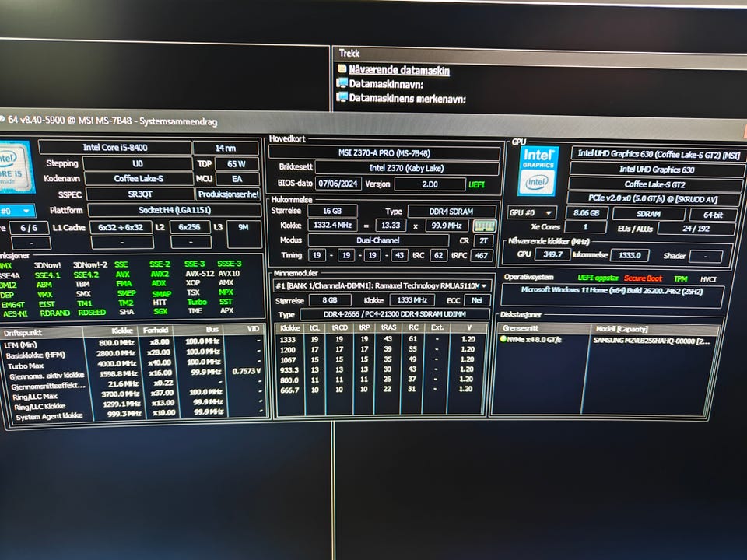This screenshot has width=747, height=560.
Task: Click the 24 / 192 EUs / ALUs value
Action: [696, 229]
